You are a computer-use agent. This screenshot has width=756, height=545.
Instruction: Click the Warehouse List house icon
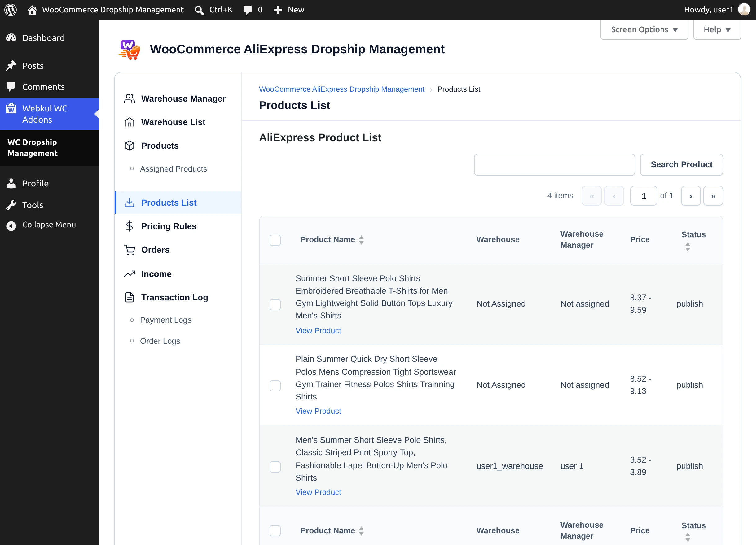[x=129, y=122]
